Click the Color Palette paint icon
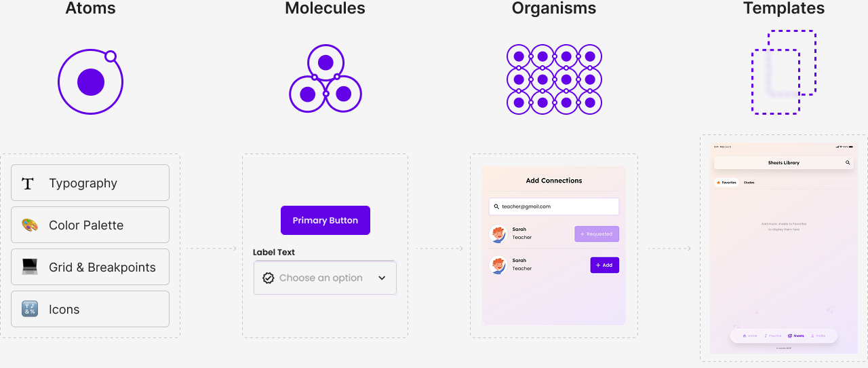 point(29,225)
